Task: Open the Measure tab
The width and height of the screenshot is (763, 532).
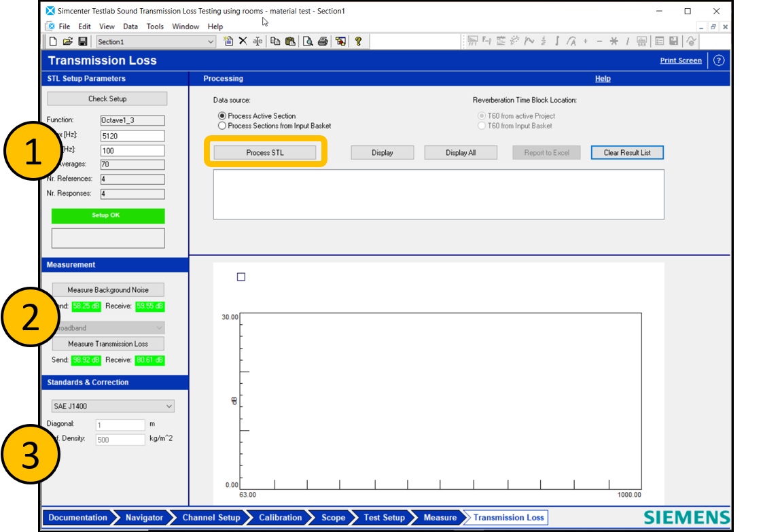Action: pyautogui.click(x=440, y=518)
